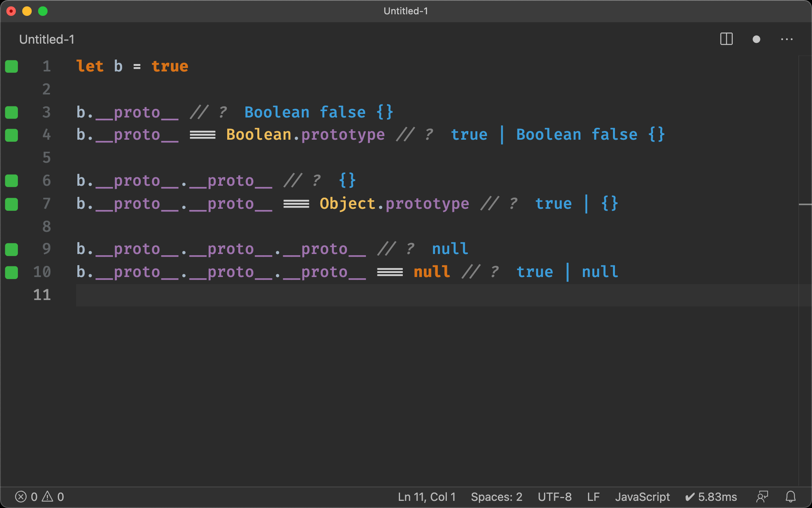Click the green coverage indicator on line 9

pos(11,250)
